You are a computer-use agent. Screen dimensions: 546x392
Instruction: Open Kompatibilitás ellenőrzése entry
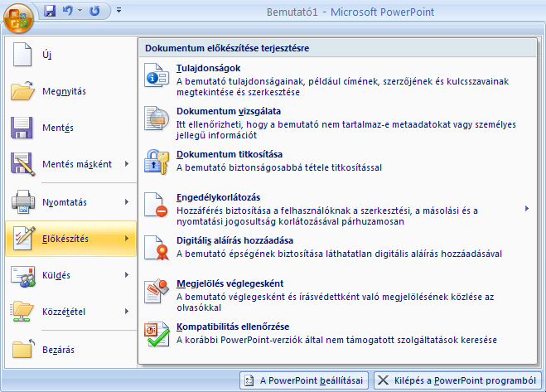pos(337,338)
